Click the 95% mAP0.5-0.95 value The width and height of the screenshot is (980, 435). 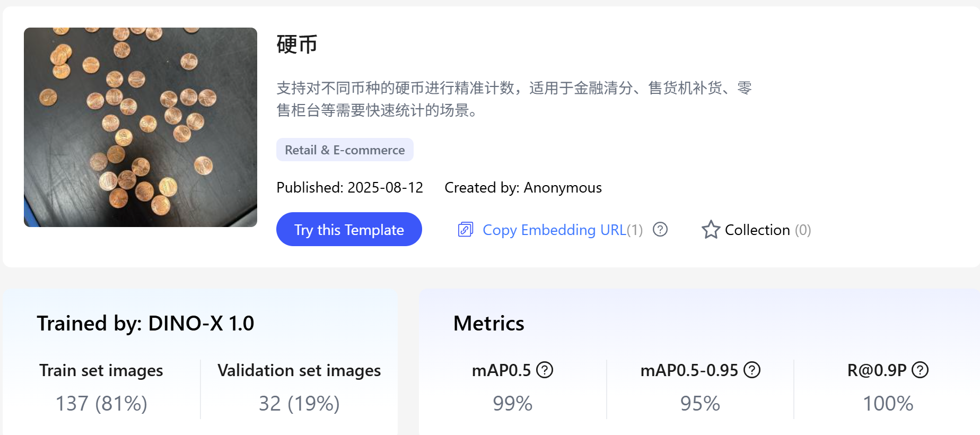click(x=700, y=403)
